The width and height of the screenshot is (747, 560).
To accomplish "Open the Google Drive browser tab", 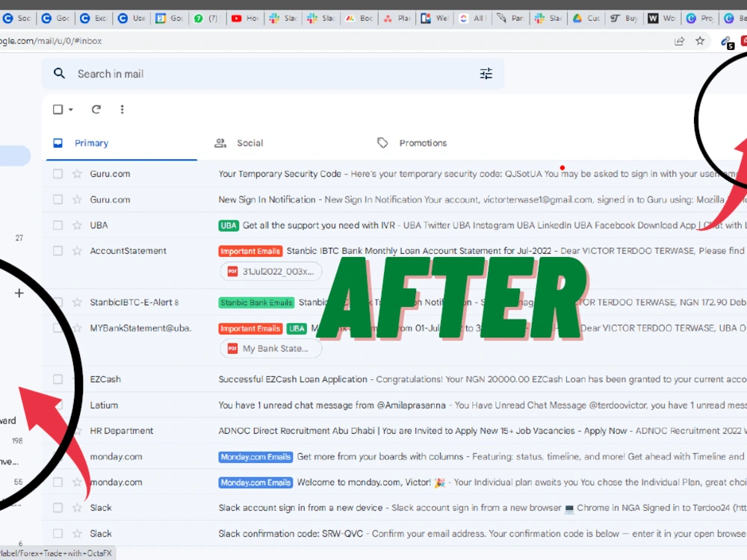I will (586, 18).
